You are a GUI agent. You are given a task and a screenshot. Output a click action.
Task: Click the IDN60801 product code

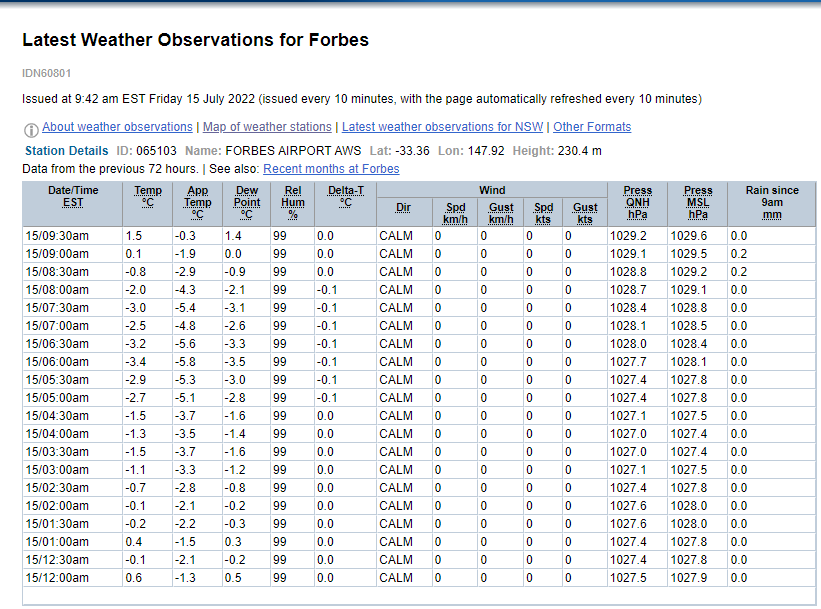47,73
